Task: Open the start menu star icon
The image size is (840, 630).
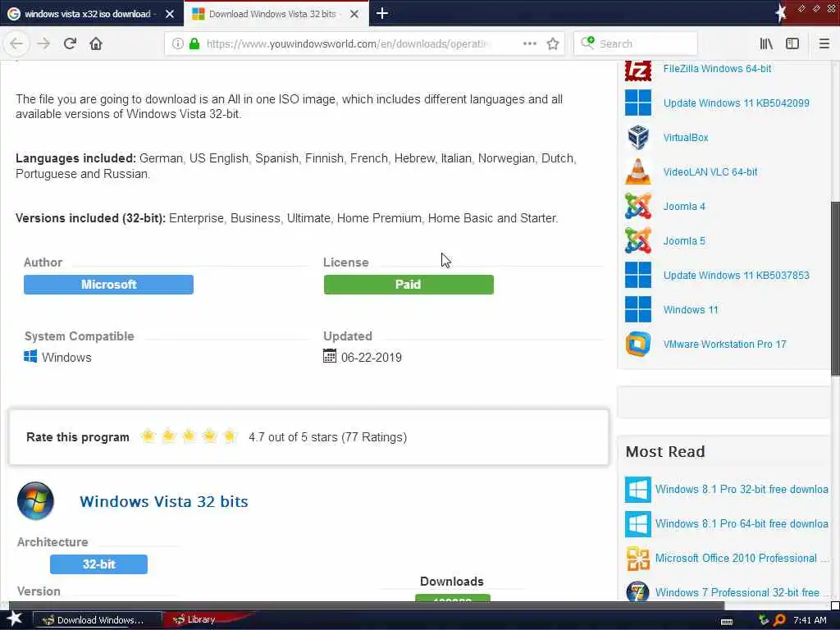Action: [14, 619]
